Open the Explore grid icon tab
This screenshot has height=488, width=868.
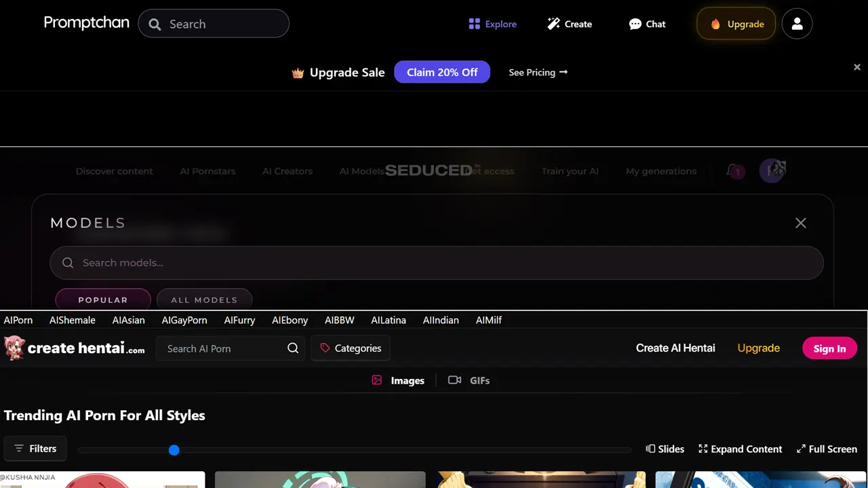click(492, 24)
